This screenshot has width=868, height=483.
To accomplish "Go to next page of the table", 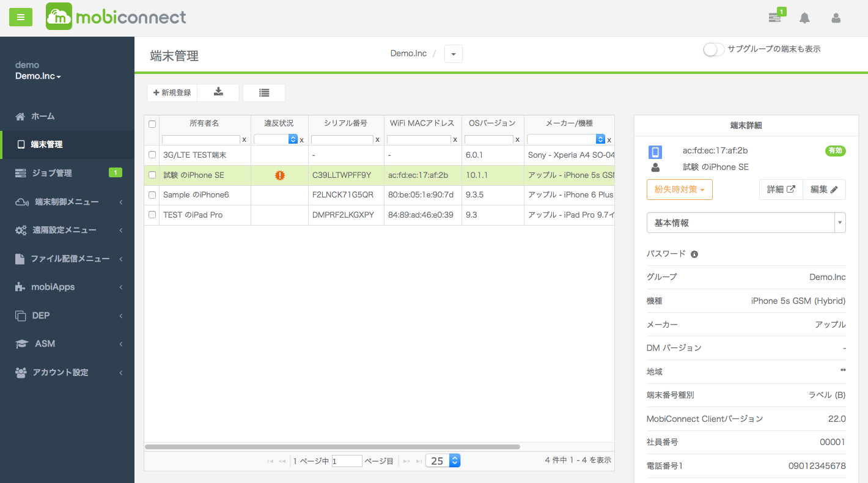I will (x=406, y=462).
